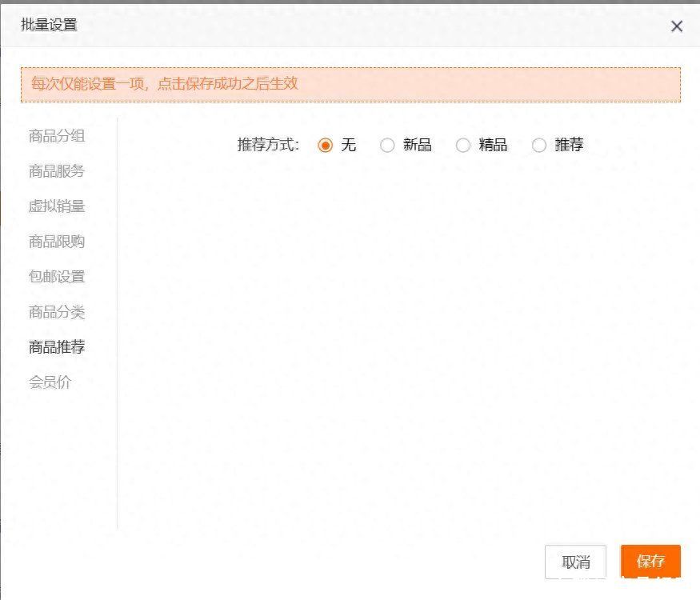Open the 会员价 settings tab
The width and height of the screenshot is (700, 600).
coord(50,382)
